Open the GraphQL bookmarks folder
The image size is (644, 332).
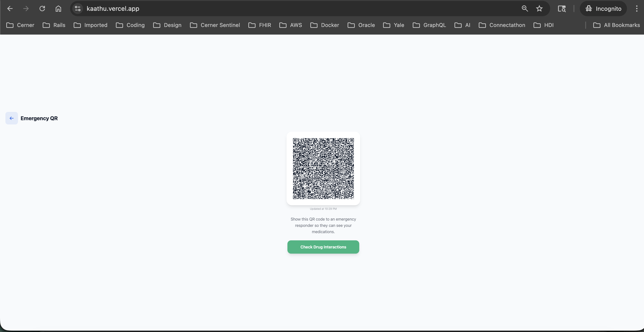(429, 25)
